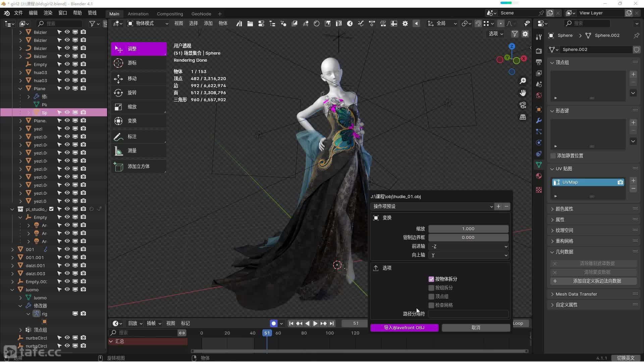
Task: Activate the Add Cube (添加立方体) tool
Action: click(139, 167)
